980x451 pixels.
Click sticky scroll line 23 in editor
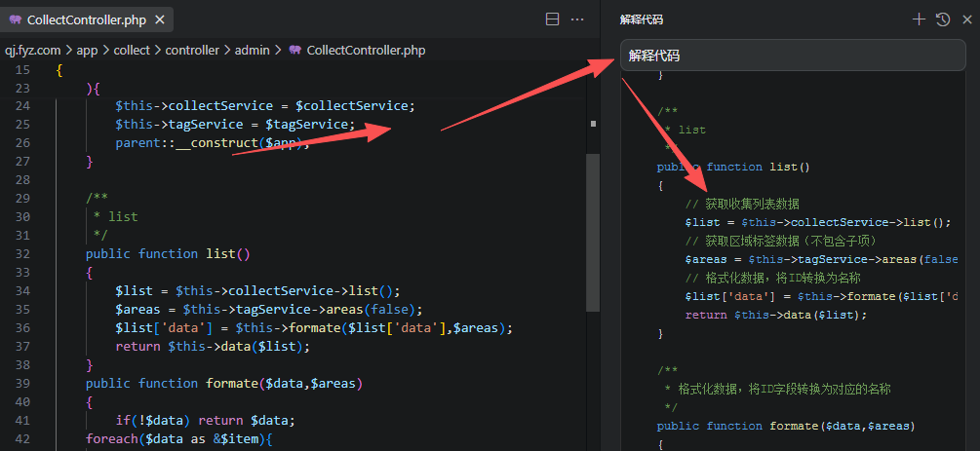94,88
